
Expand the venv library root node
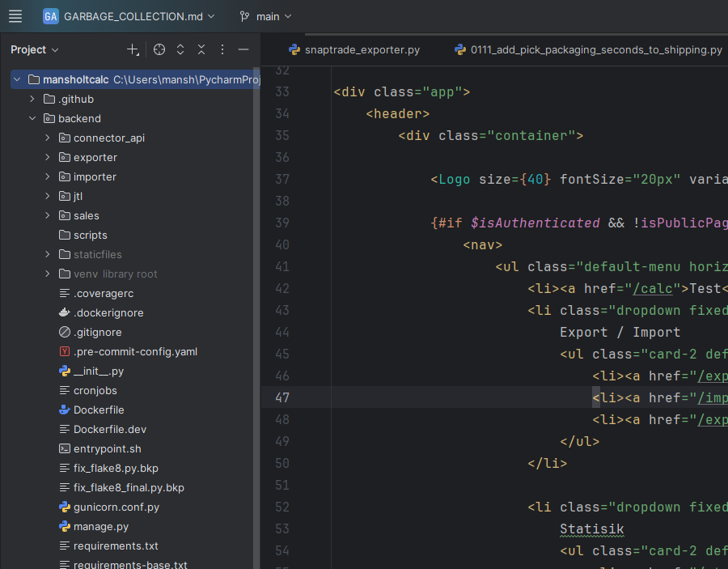click(47, 274)
